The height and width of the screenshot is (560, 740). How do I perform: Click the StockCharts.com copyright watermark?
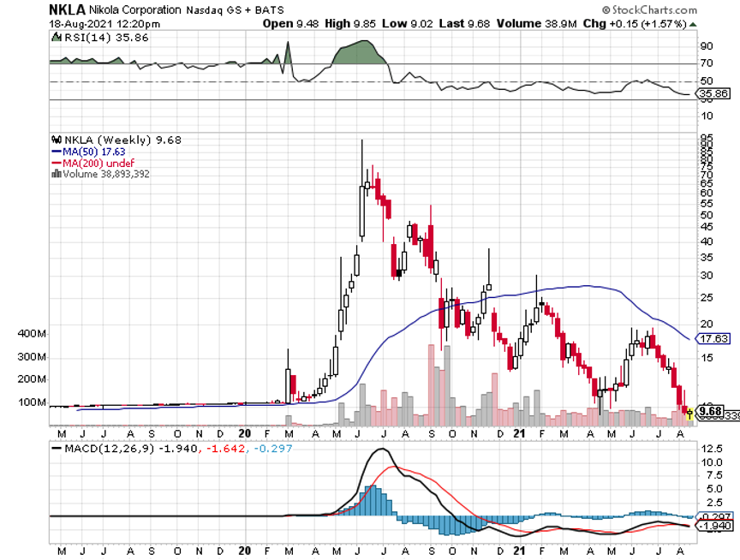[x=690, y=10]
